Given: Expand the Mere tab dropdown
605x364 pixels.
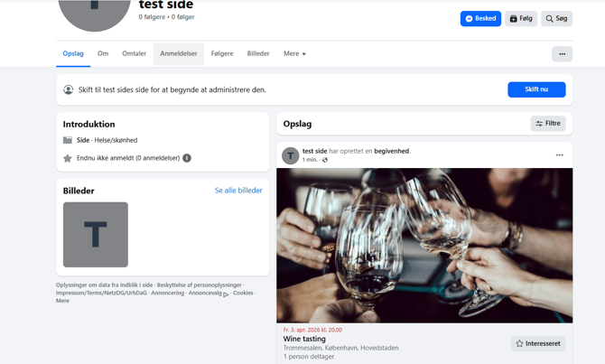Looking at the screenshot, I should point(294,54).
